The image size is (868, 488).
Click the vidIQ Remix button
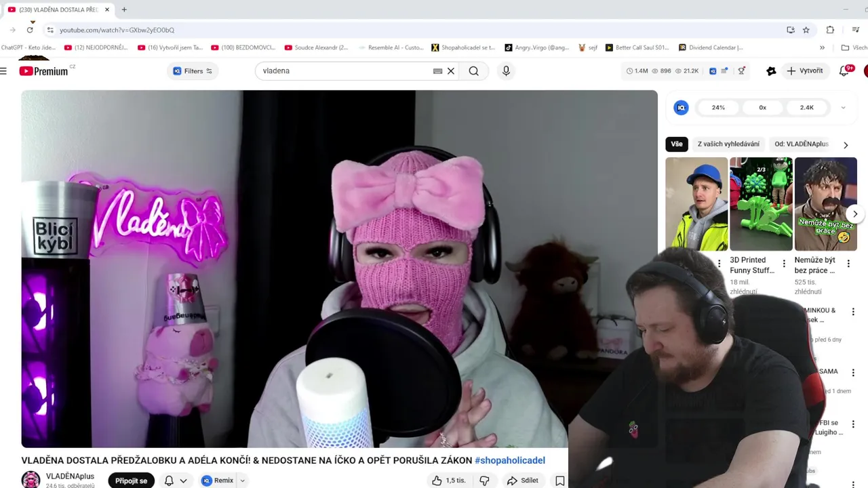[217, 481]
